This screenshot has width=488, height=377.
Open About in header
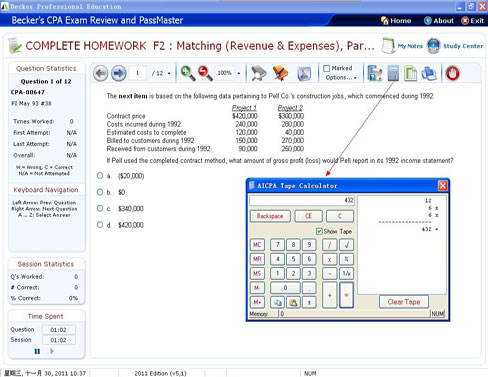pos(439,21)
